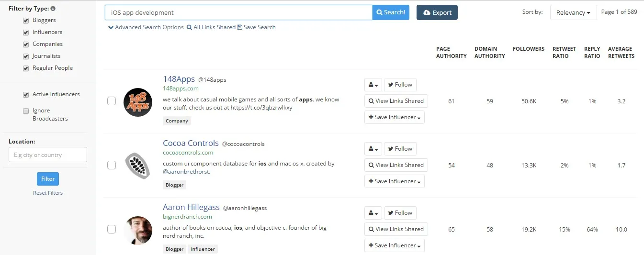
Task: Click the Location city or country field
Action: (x=48, y=155)
